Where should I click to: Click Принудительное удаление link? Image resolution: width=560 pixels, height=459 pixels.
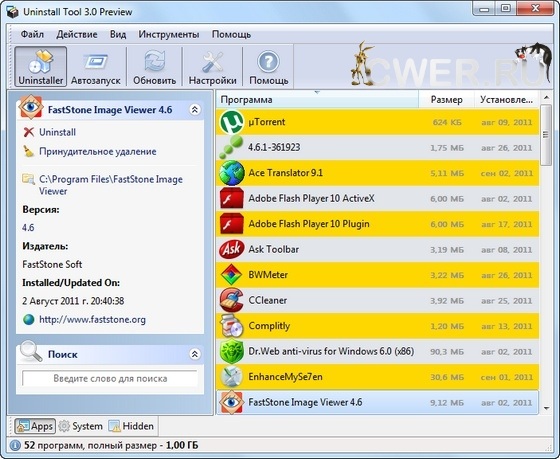98,151
